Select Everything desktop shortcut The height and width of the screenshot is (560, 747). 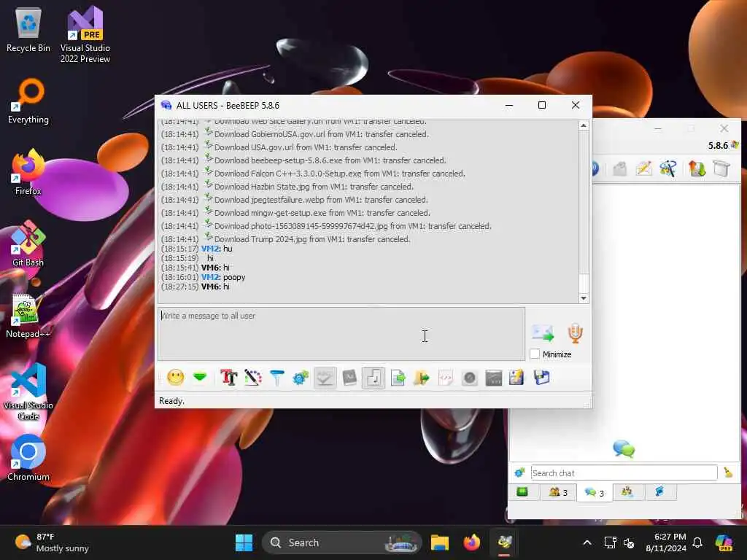click(x=28, y=101)
